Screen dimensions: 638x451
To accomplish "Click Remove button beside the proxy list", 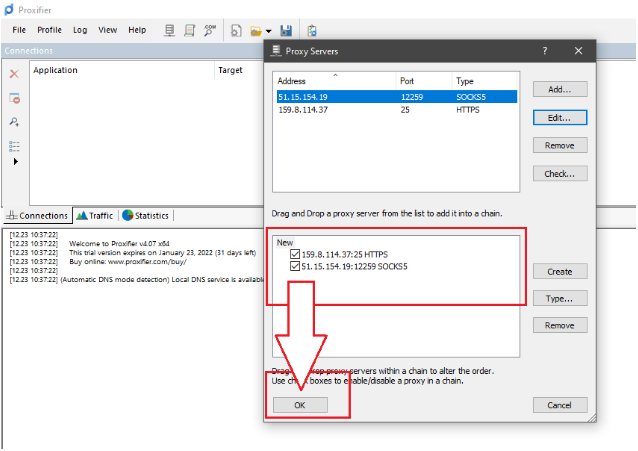I will (x=560, y=145).
